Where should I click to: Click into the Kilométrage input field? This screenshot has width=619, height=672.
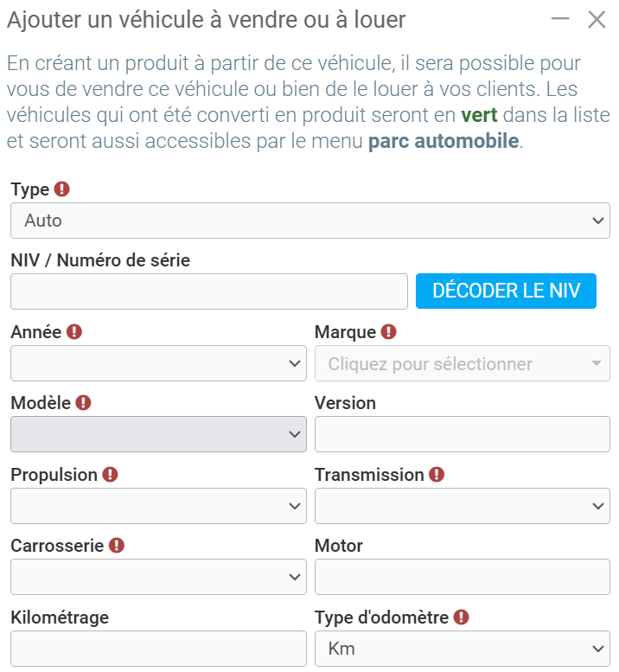click(x=158, y=649)
